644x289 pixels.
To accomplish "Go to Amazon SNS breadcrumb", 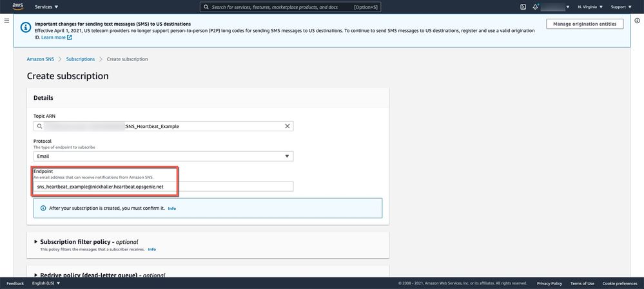I will [x=40, y=59].
